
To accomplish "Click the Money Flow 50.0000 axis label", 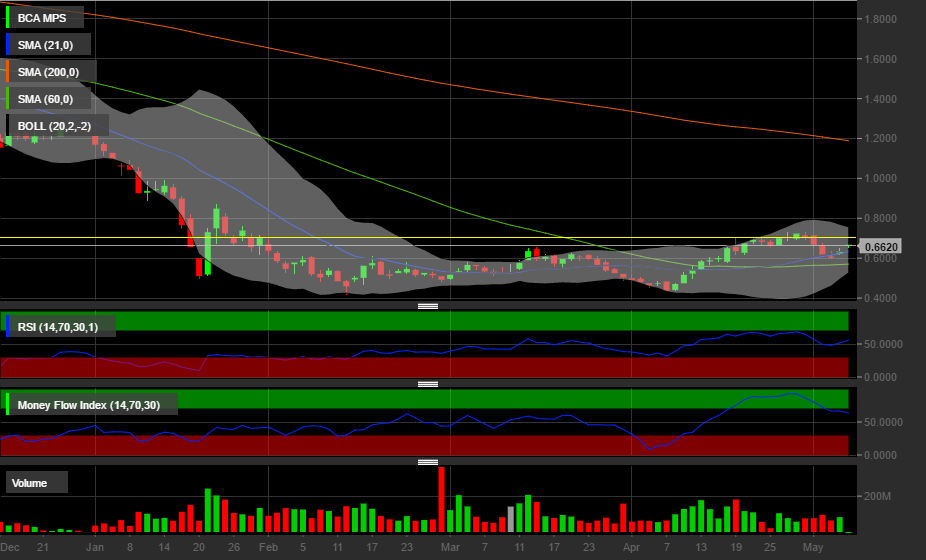I will [883, 422].
